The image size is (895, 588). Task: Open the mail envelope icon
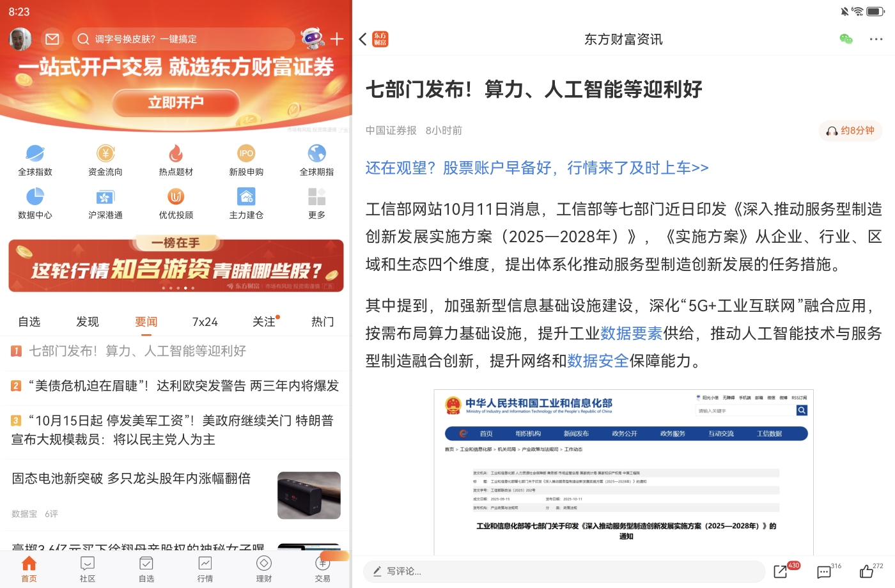pos(52,39)
